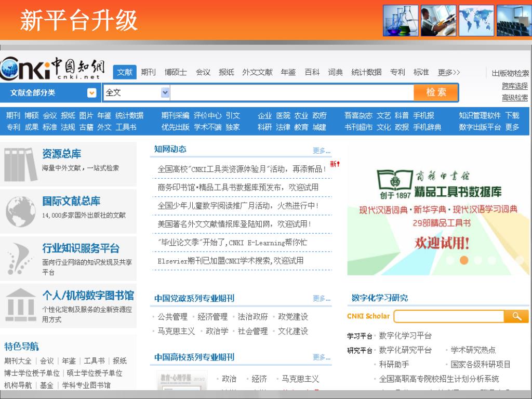Viewport: 532px width, 399px height.
Task: Open the 数字化研究平台 link
Action: point(405,350)
